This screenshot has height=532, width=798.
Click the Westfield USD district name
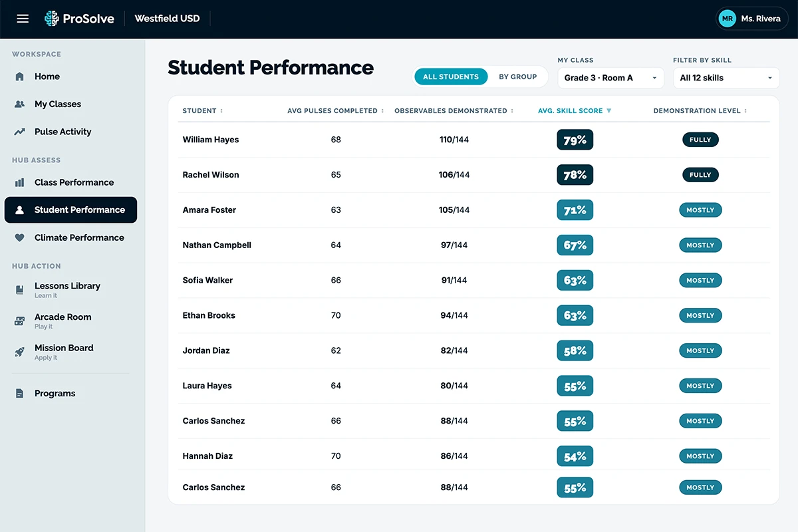(167, 19)
